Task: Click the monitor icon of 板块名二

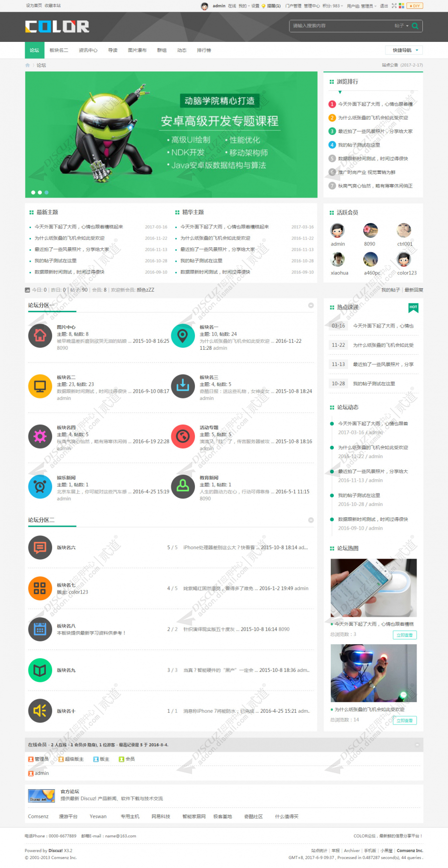Action: click(40, 386)
